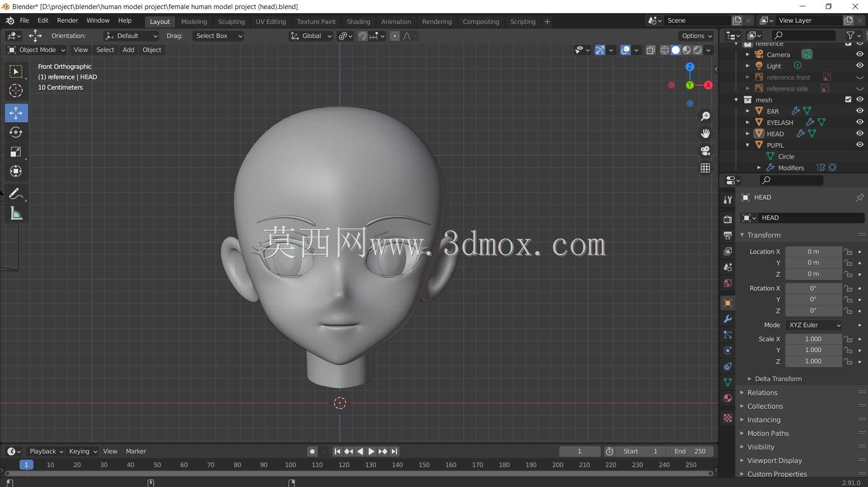Open the Texture properties checker tab
868x487 pixels.
tap(728, 418)
